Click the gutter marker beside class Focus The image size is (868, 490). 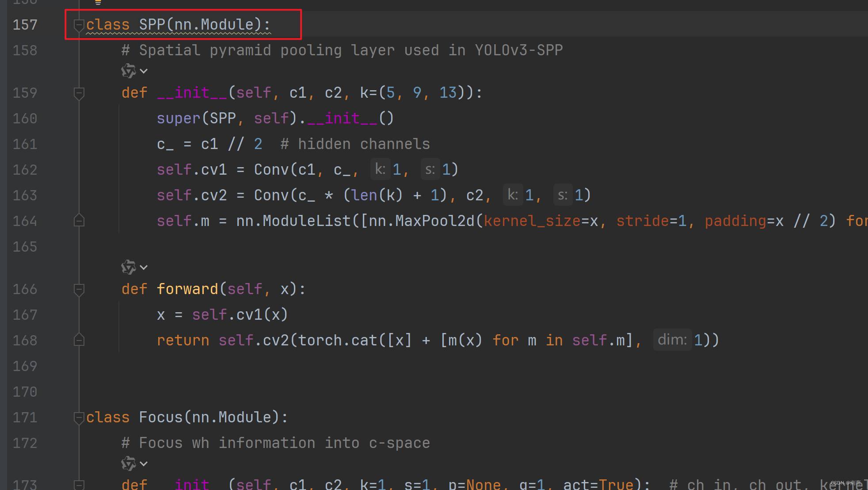click(79, 417)
